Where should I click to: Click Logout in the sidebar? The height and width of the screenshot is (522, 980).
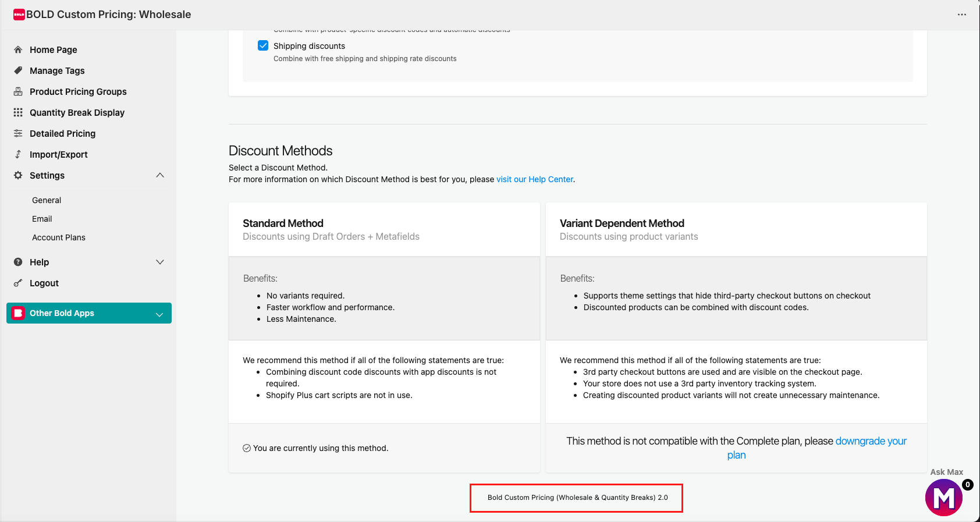(44, 283)
